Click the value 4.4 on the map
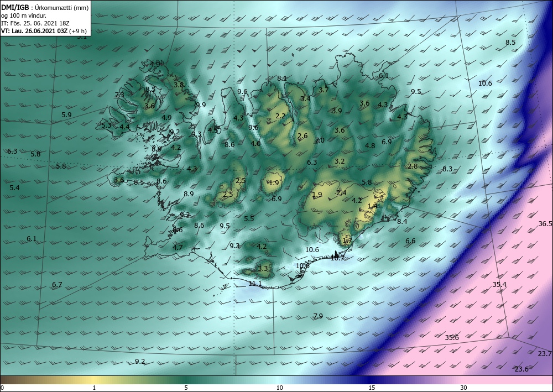This screenshot has height=392, width=553. 124,127
